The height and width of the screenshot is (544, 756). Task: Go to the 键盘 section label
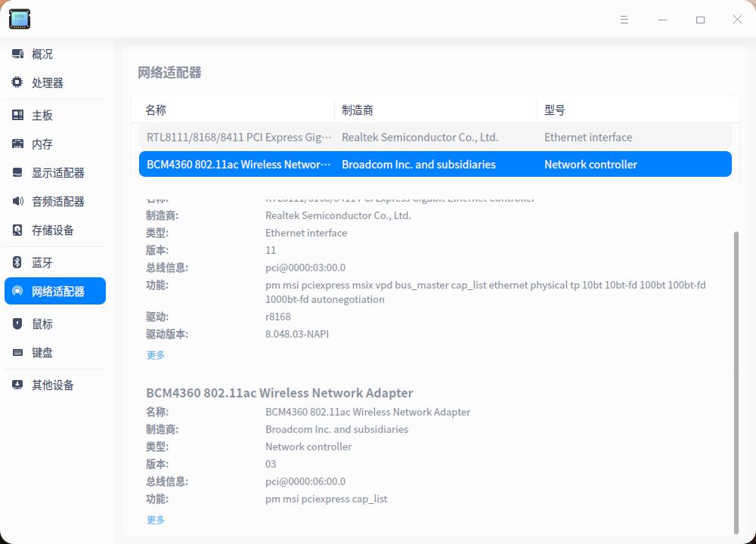coord(42,353)
